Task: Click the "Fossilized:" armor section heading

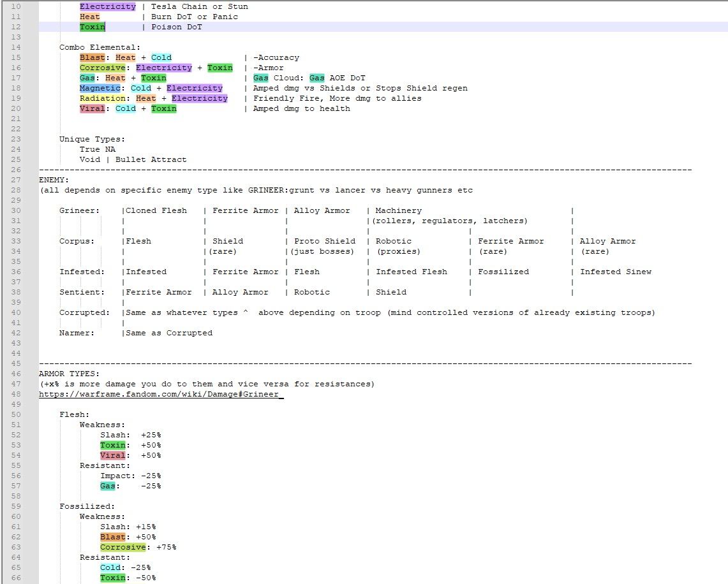Action: point(87,506)
